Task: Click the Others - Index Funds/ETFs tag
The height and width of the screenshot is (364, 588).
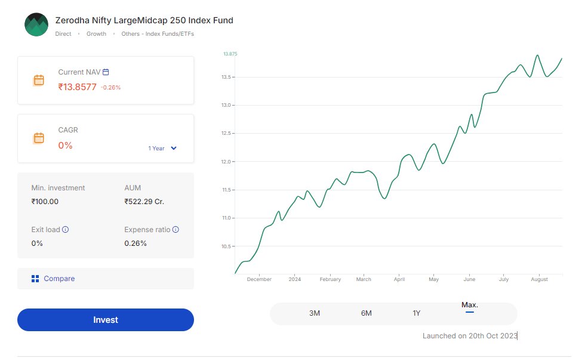Action: click(158, 34)
